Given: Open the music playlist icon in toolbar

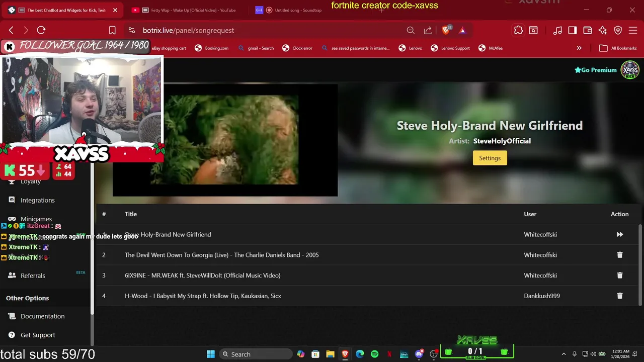Looking at the screenshot, I should click(x=557, y=30).
